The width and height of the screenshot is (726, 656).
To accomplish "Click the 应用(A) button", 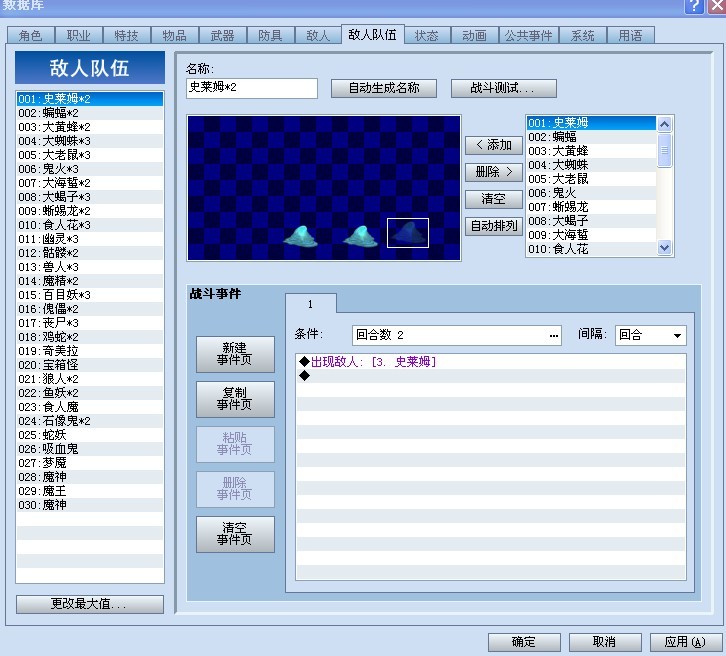I will tap(686, 642).
